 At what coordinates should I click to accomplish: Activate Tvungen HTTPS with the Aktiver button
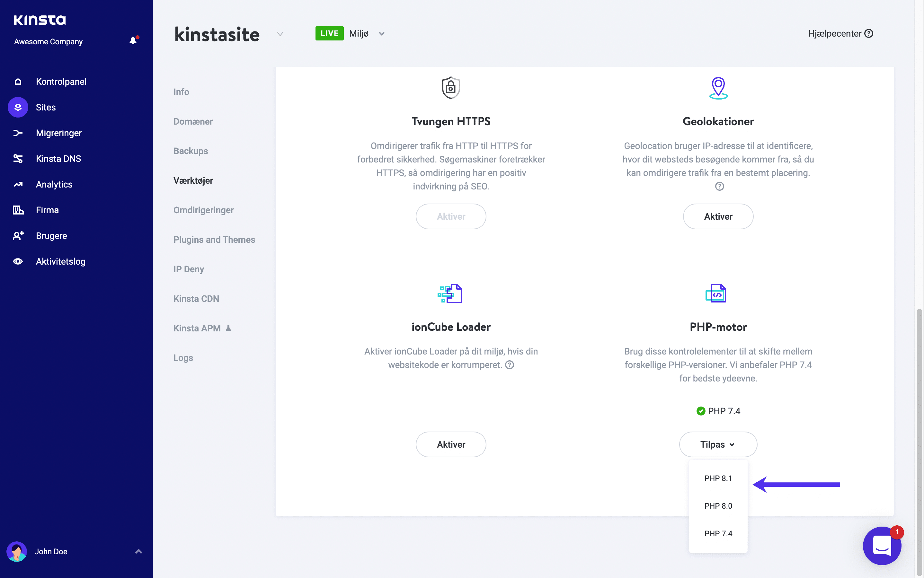coord(451,216)
